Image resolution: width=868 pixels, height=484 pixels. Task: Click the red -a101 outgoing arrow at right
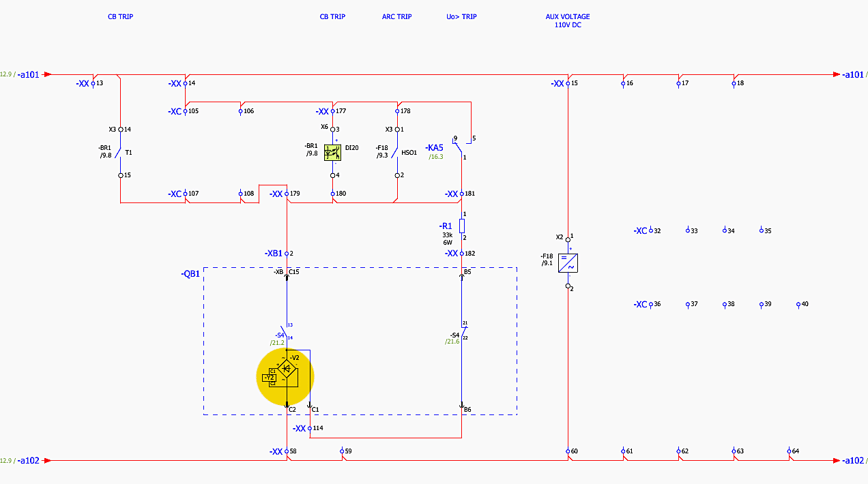point(837,74)
